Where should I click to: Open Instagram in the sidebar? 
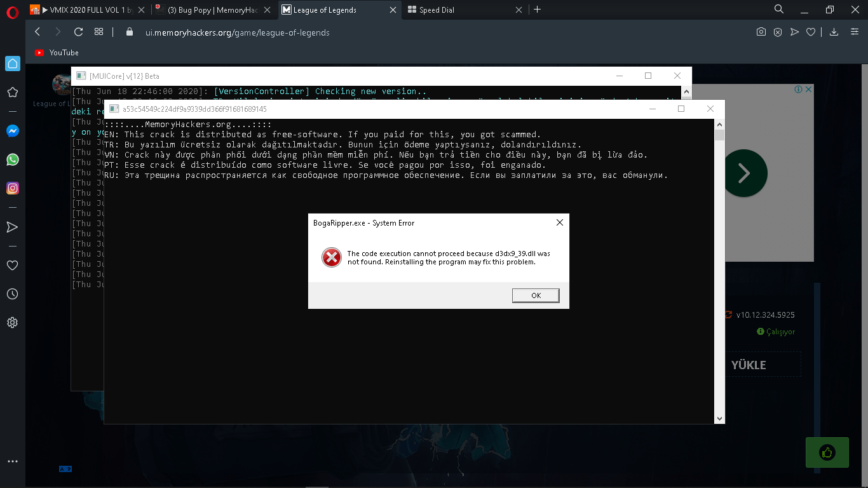click(12, 188)
